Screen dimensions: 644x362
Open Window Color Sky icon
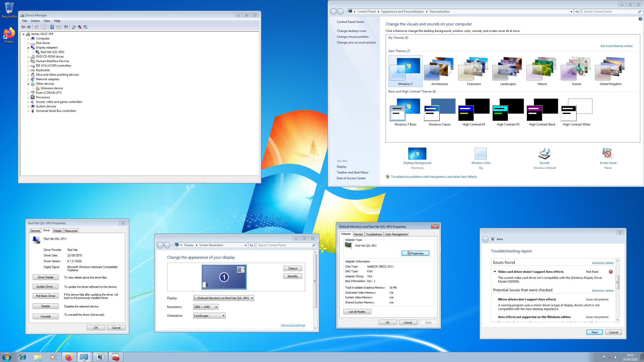coord(481,154)
